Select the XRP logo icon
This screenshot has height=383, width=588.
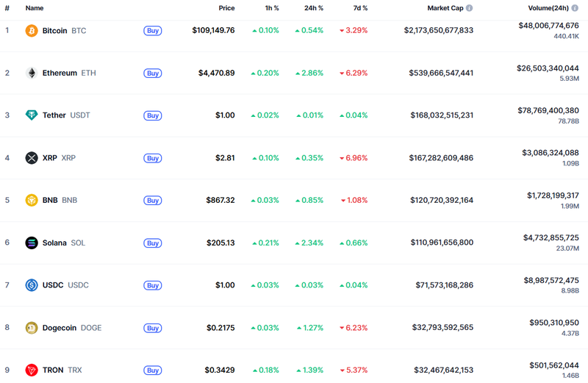[32, 158]
